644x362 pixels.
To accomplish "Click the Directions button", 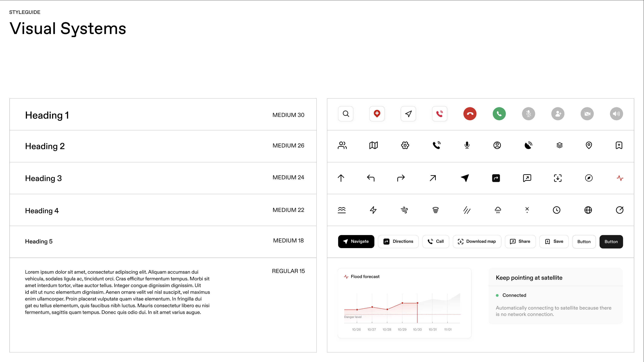I will pos(398,241).
